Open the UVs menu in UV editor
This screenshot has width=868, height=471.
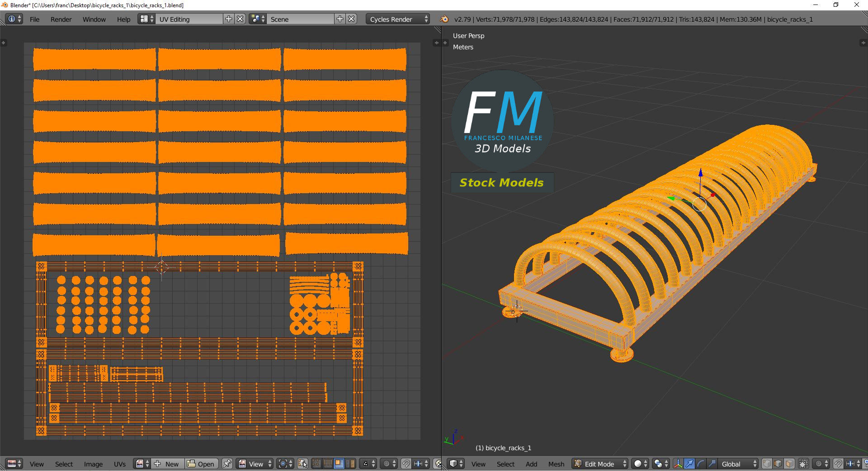click(120, 464)
